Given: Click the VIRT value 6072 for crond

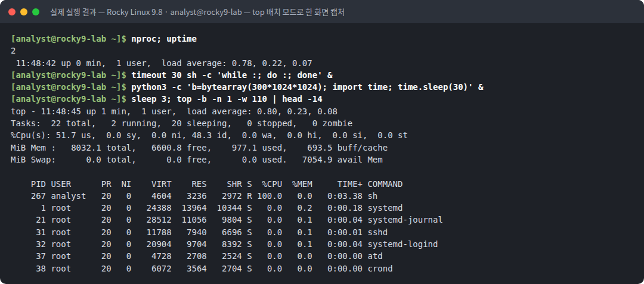Looking at the screenshot, I should coord(162,269).
